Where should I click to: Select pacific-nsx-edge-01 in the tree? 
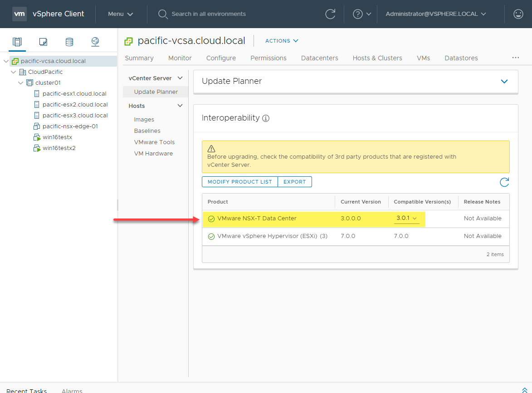[x=70, y=126]
